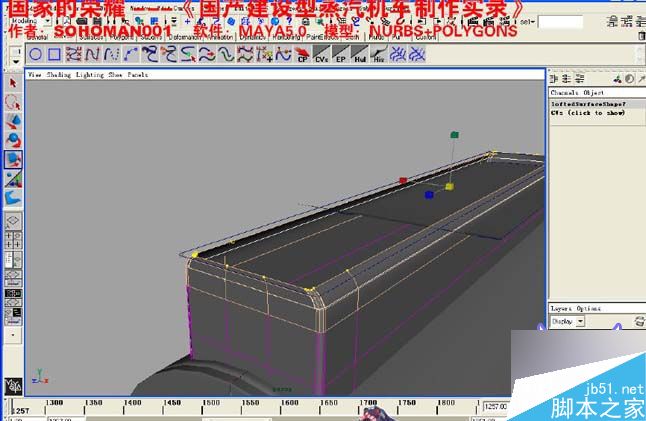Viewport: 646px width, 421px height.
Task: Activate the Rotate tool in toolbox
Action: (x=13, y=140)
